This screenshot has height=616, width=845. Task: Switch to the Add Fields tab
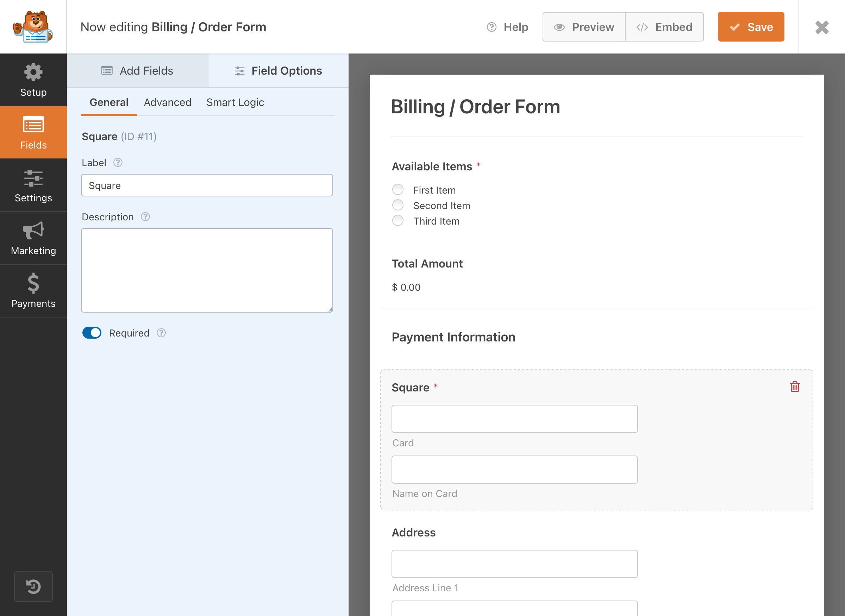[x=137, y=70]
